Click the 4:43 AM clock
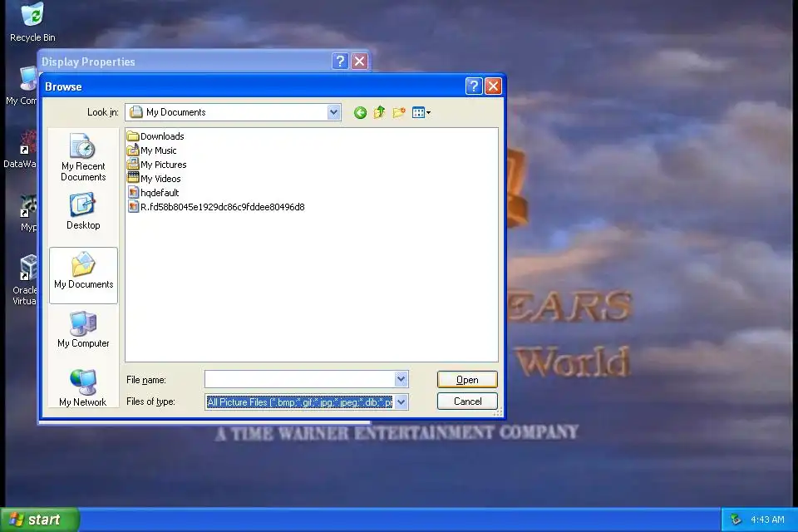The height and width of the screenshot is (532, 798). point(767,520)
